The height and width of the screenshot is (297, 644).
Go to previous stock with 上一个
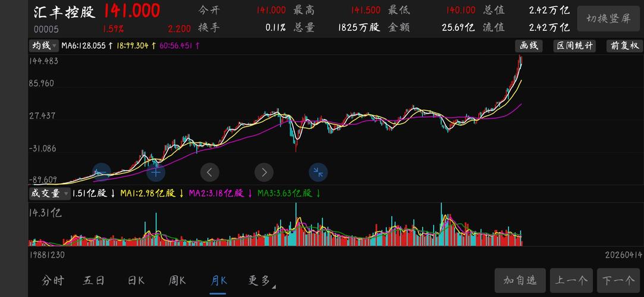coord(571,280)
